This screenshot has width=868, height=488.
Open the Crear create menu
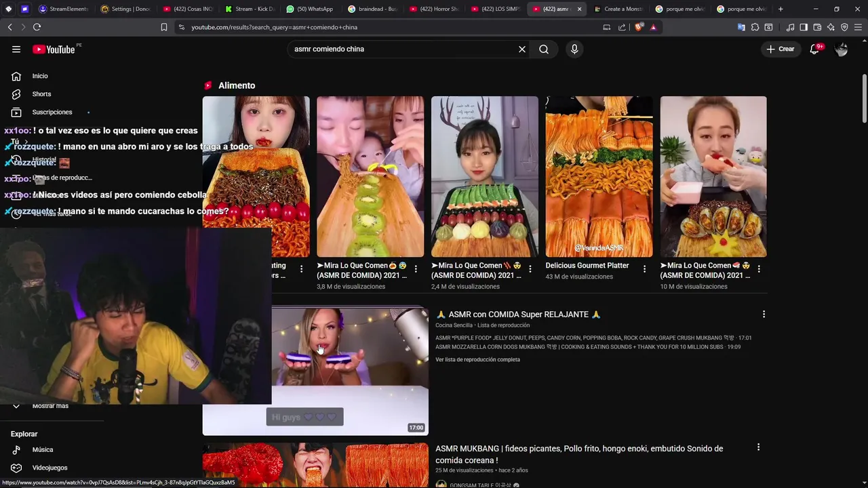click(x=781, y=49)
